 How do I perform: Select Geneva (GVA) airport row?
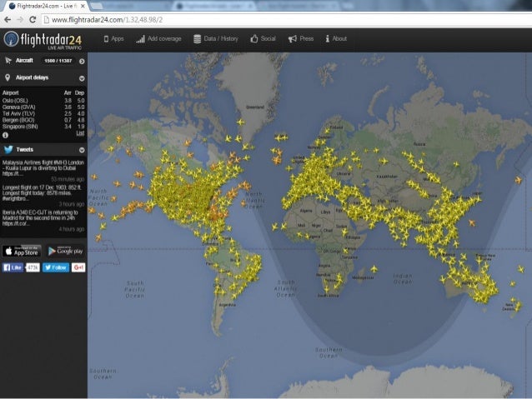coord(43,107)
